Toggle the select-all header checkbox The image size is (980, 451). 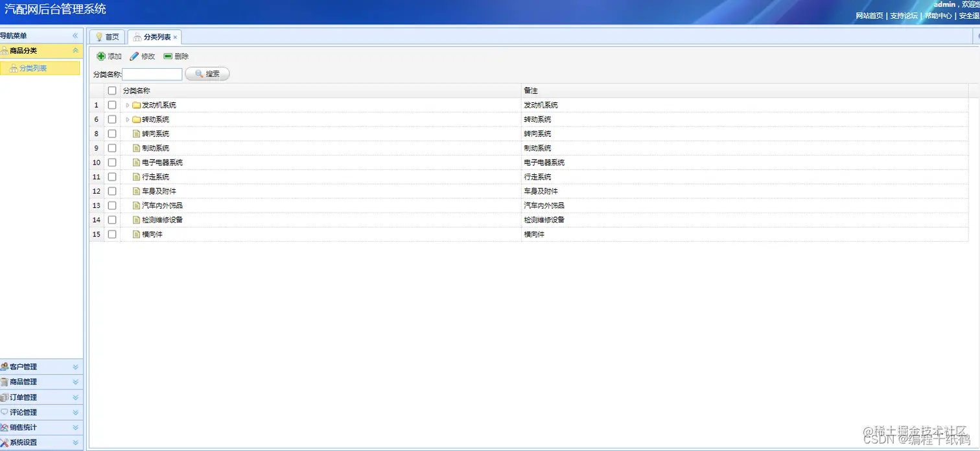[x=112, y=91]
